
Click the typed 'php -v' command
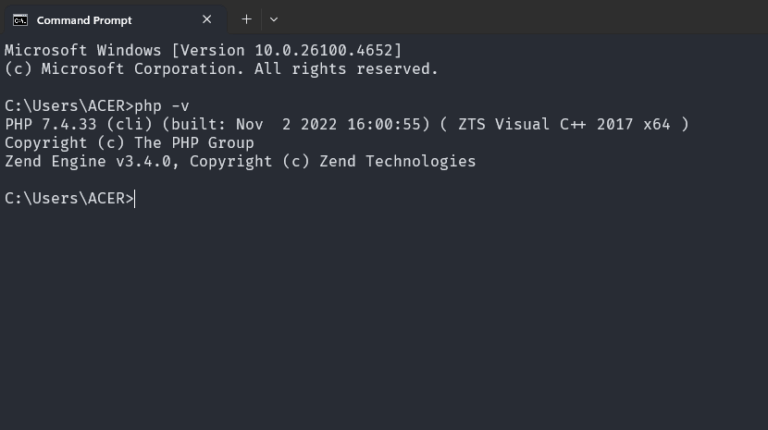[x=162, y=106]
